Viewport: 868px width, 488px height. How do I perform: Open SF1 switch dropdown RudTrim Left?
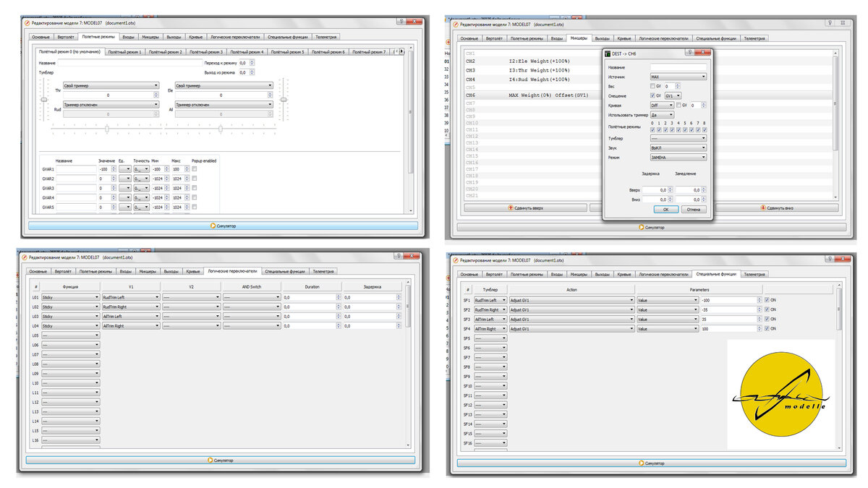pos(490,300)
